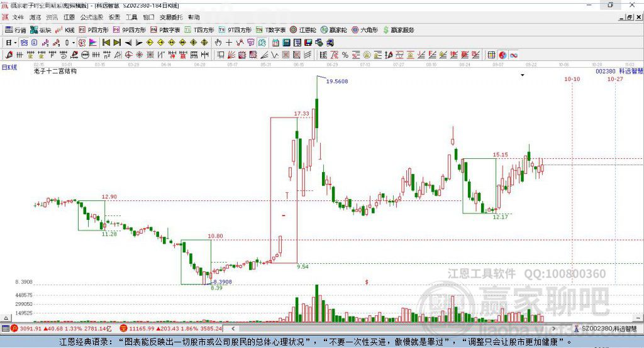Open the 文件 menu
Viewport: 644px width, 348px height.
click(18, 17)
